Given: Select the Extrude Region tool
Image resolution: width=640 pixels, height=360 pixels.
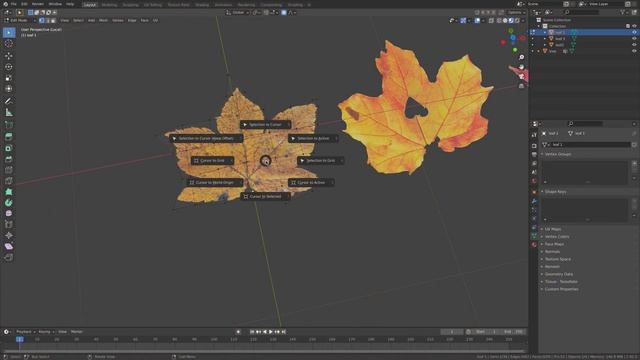Looking at the screenshot, I should coord(9,137).
